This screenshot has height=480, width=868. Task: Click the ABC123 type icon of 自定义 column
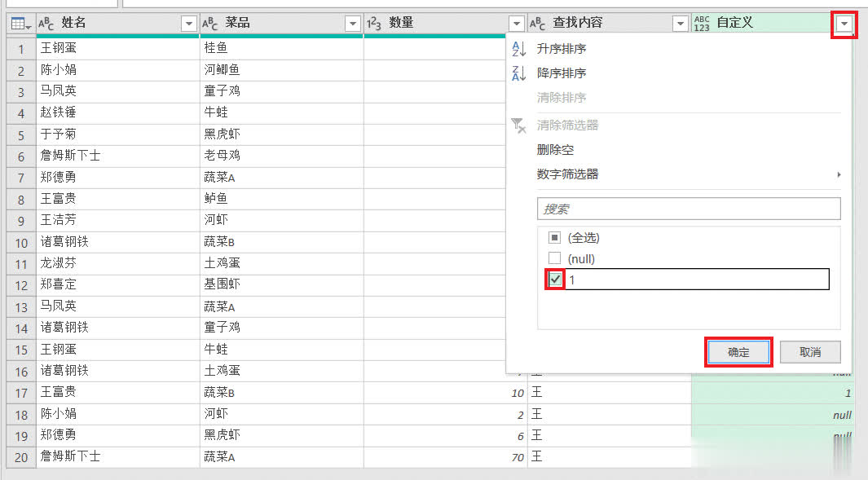click(x=702, y=24)
